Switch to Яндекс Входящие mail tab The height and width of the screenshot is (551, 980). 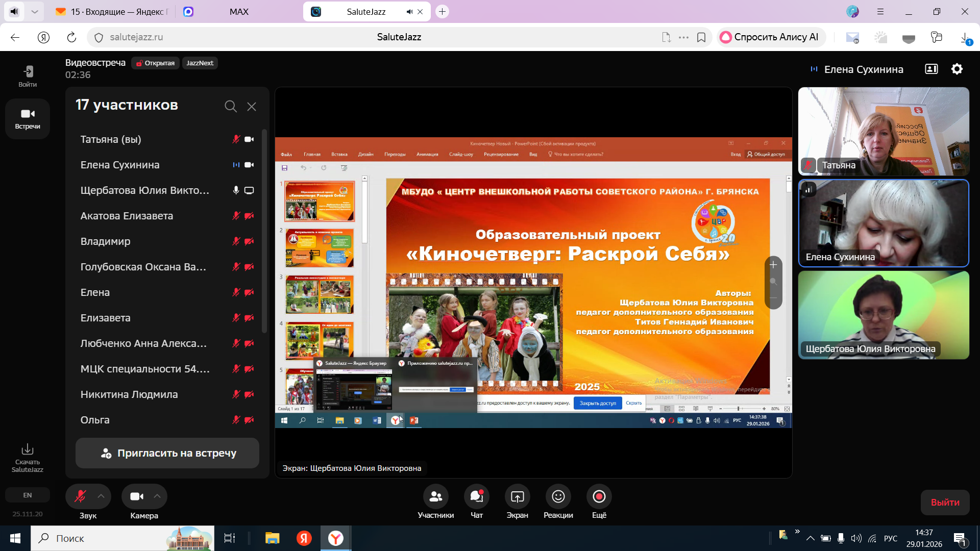112,11
